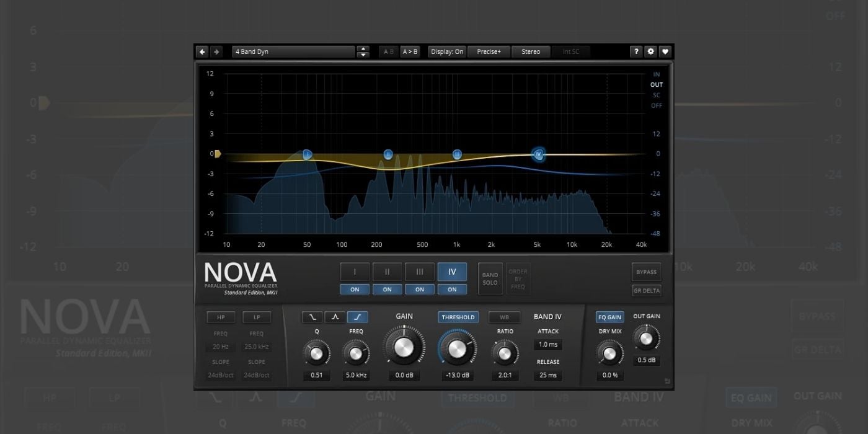The height and width of the screenshot is (434, 868).
Task: Change the Precise+ quality mode
Action: tap(489, 51)
